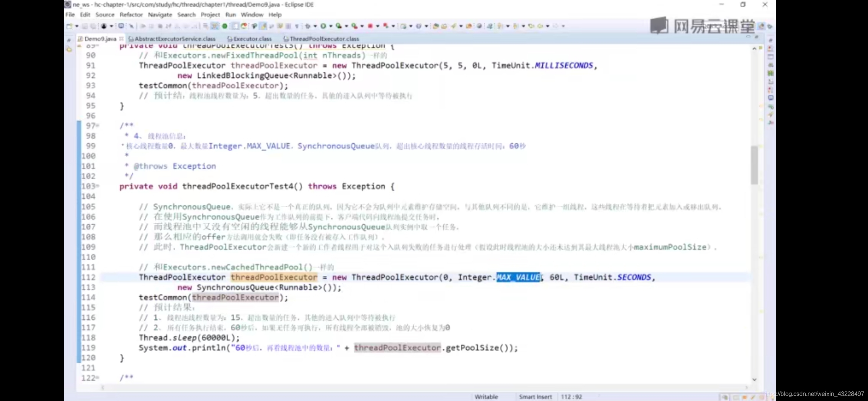Click the Java perspective icon
Screen dimensions: 868x401
click(x=762, y=26)
